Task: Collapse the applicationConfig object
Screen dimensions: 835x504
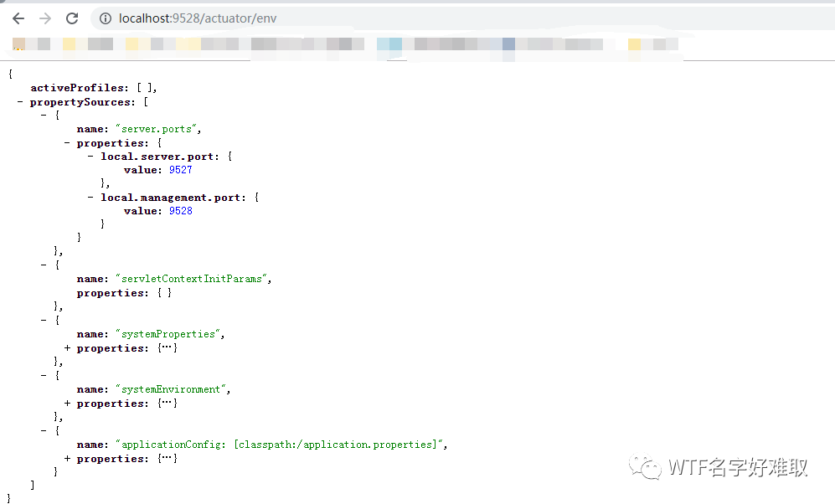Action: point(44,430)
